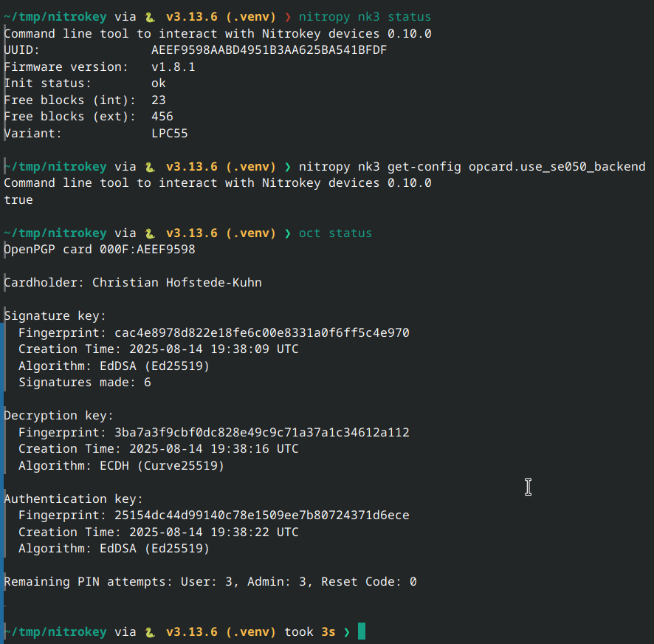The width and height of the screenshot is (654, 644).
Task: Click the snake icon in the get-config prompt line
Action: pyautogui.click(x=150, y=167)
